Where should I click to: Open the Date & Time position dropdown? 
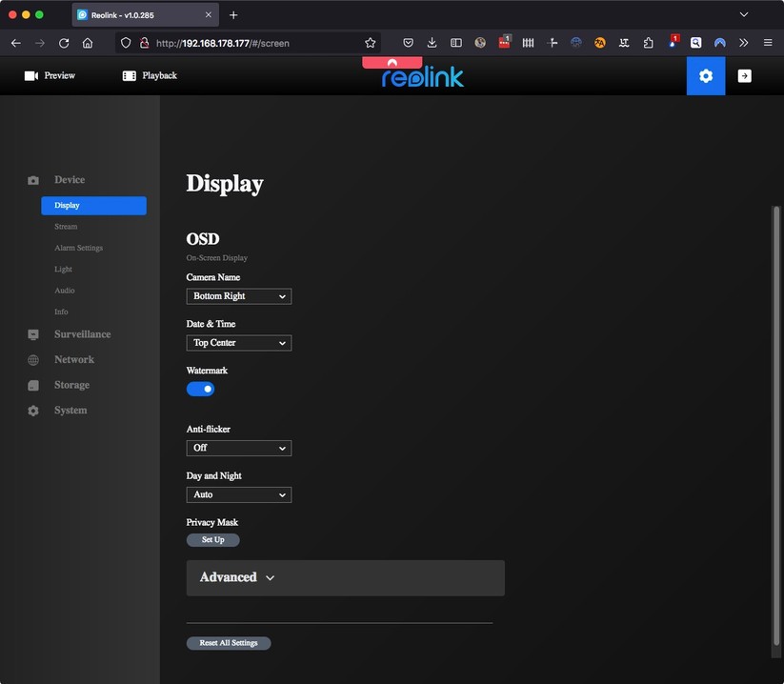pos(238,343)
